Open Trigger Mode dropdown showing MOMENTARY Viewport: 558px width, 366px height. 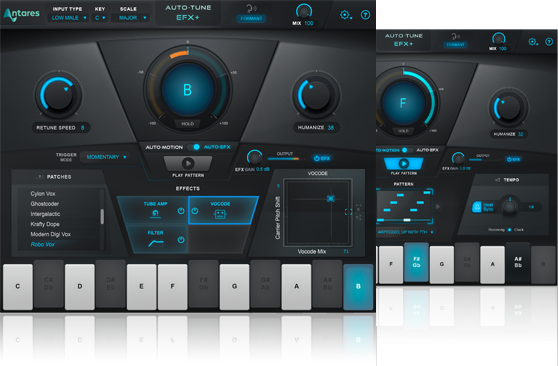point(105,157)
